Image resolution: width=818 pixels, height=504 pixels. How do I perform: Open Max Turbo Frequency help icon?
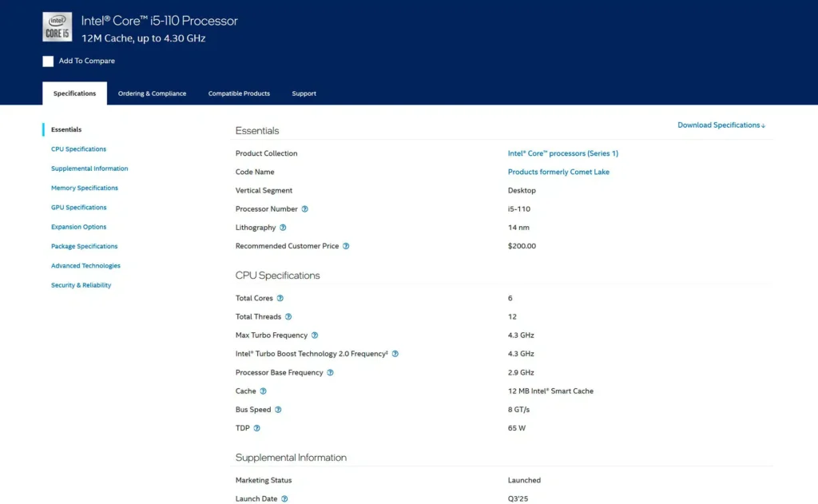pyautogui.click(x=314, y=335)
